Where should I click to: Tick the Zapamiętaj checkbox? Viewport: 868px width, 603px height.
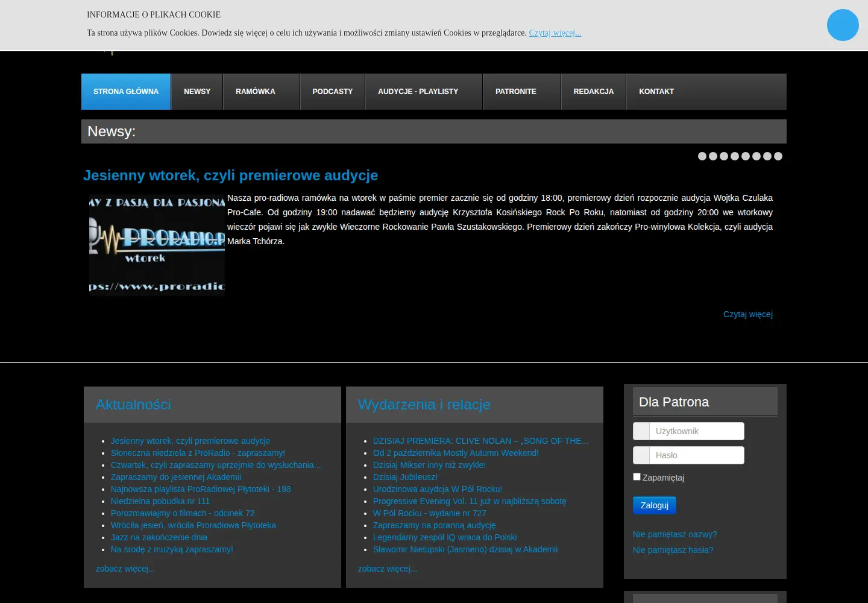tap(637, 476)
